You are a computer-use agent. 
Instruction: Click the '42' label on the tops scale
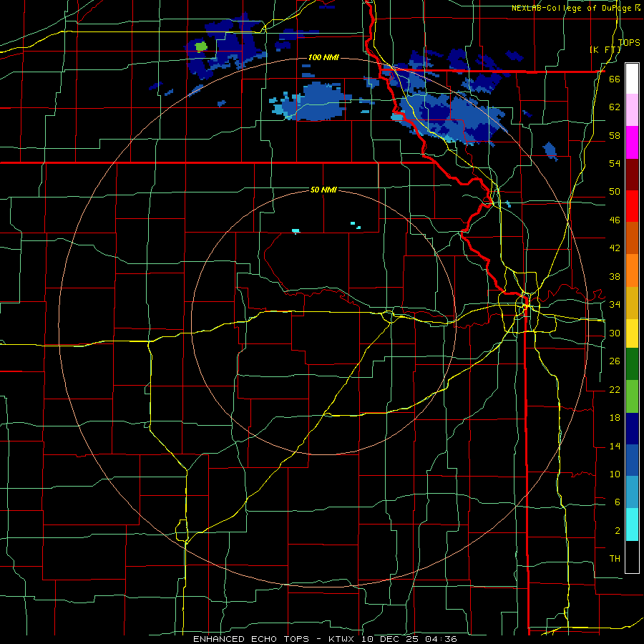coord(615,248)
